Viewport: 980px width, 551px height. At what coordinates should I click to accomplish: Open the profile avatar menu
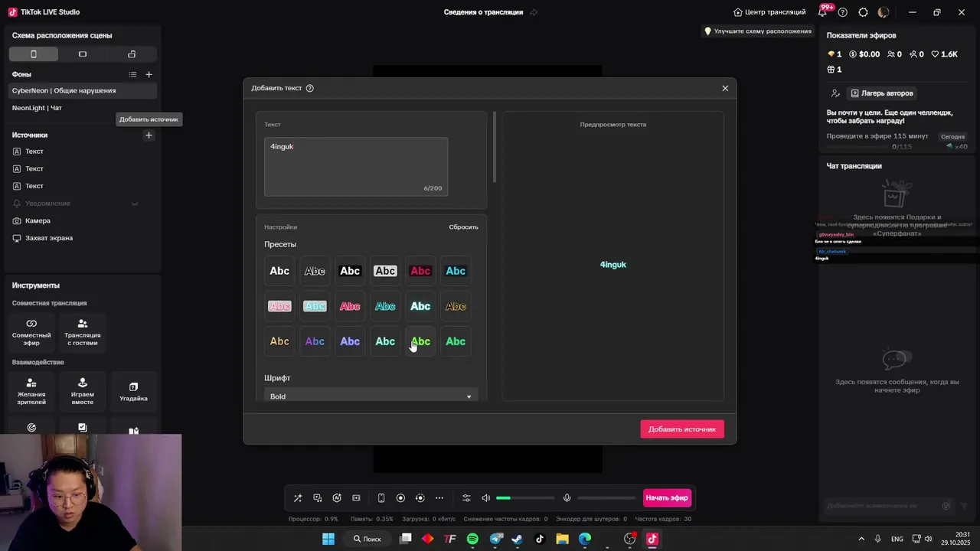tap(884, 12)
